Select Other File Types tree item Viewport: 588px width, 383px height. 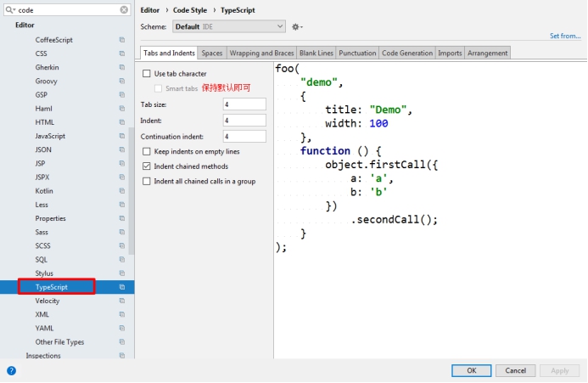click(59, 342)
